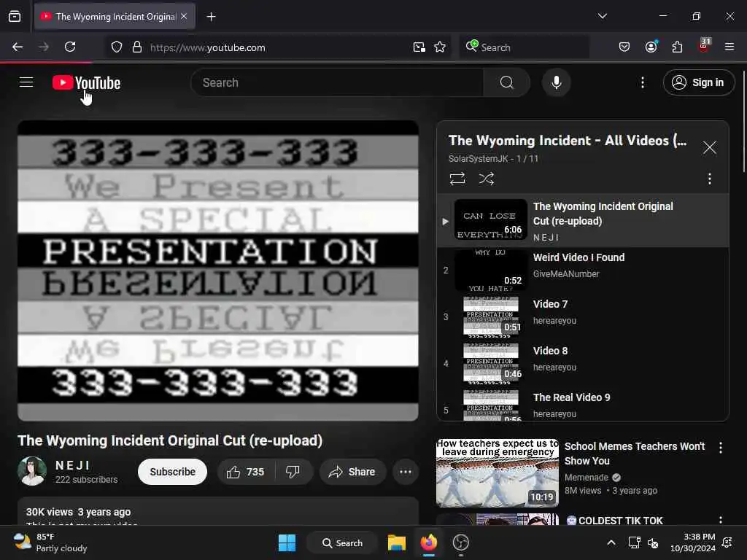Screen dimensions: 747x560
Task: Click the youtube.com address bar
Action: click(x=278, y=47)
